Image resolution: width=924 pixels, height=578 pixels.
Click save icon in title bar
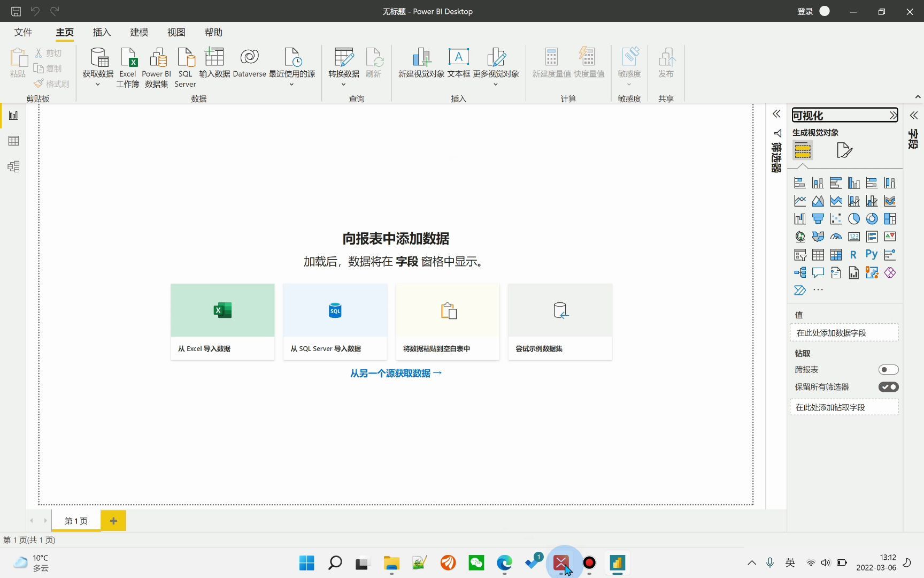(x=16, y=11)
